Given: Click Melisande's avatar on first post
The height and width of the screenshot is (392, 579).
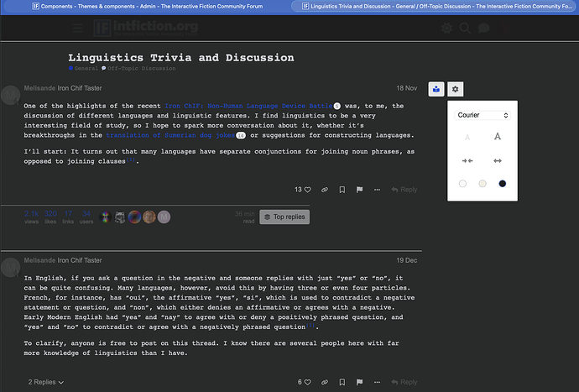Looking at the screenshot, I should pos(10,96).
